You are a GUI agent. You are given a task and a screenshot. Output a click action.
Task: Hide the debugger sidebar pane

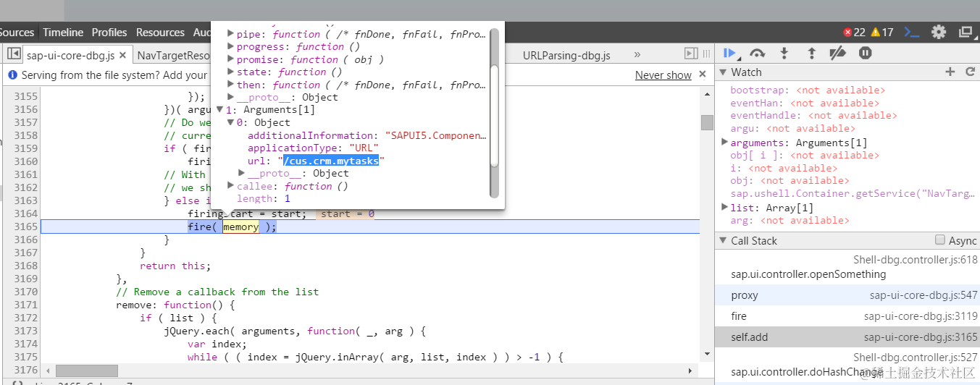coord(691,54)
